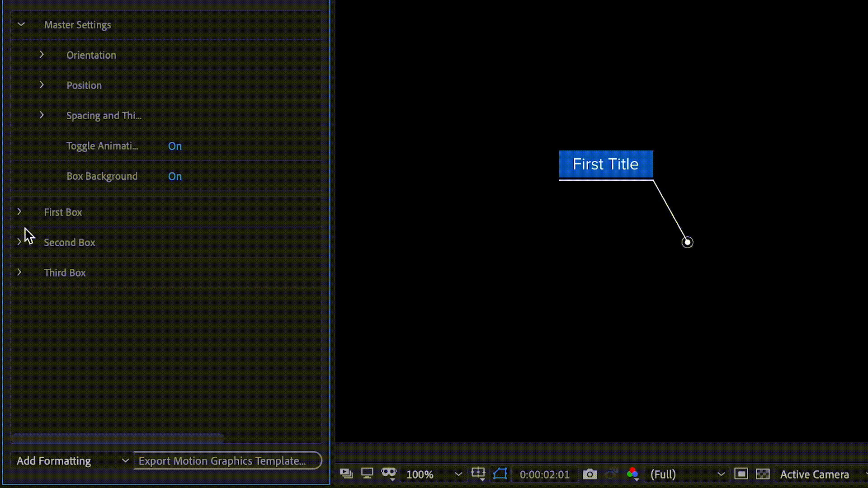Click the current time 0:00:02:01

[x=544, y=474]
